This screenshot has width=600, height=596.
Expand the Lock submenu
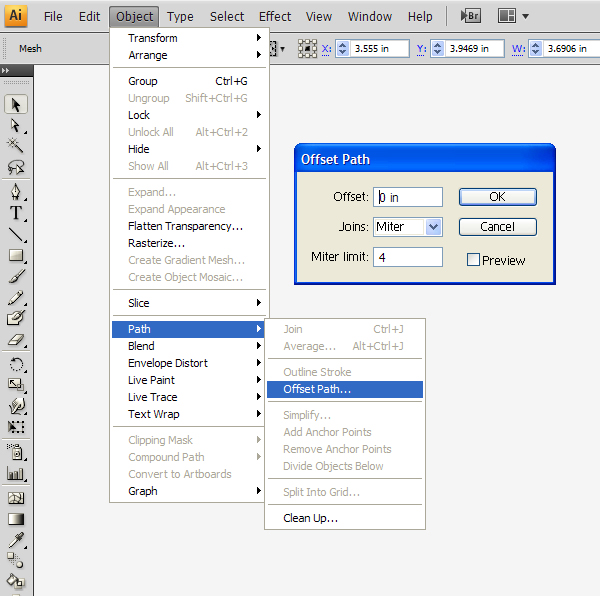pos(189,115)
